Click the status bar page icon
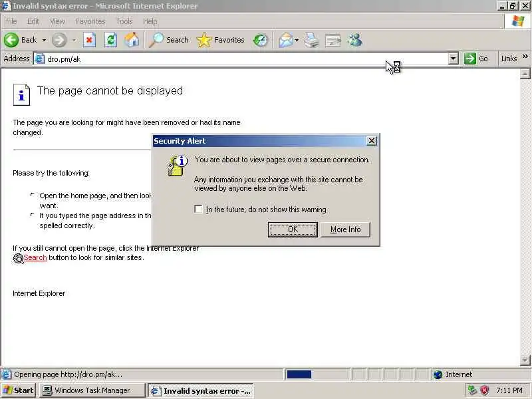The image size is (532, 399). click(x=6, y=374)
